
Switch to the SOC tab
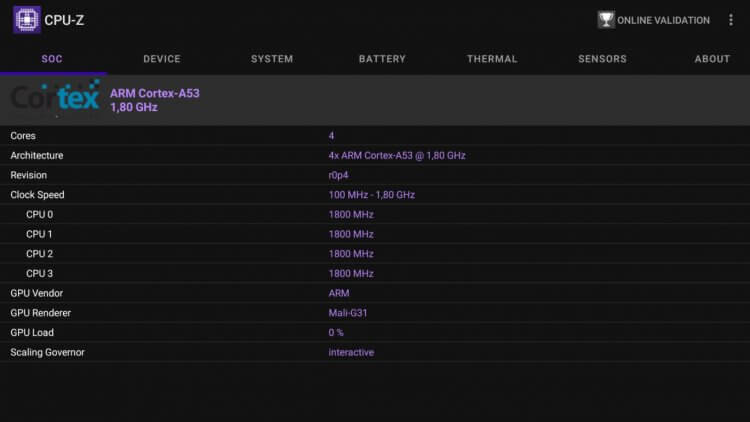coord(52,59)
